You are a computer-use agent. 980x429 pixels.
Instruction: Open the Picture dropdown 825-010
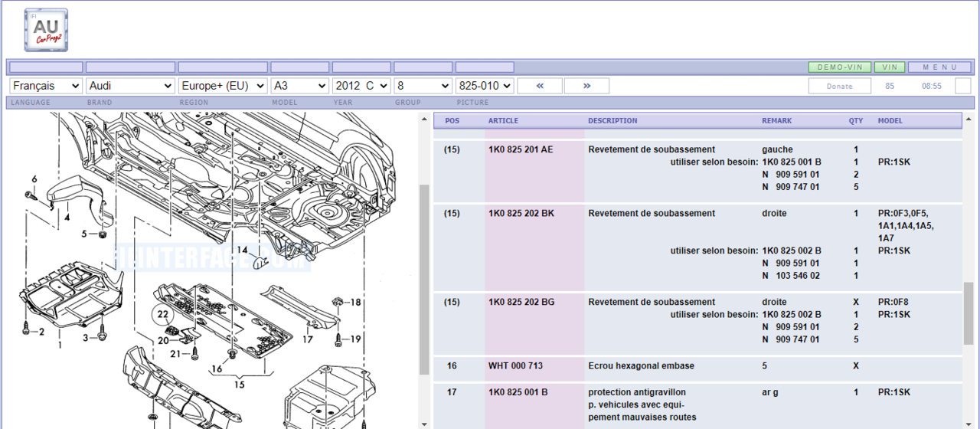coord(484,86)
